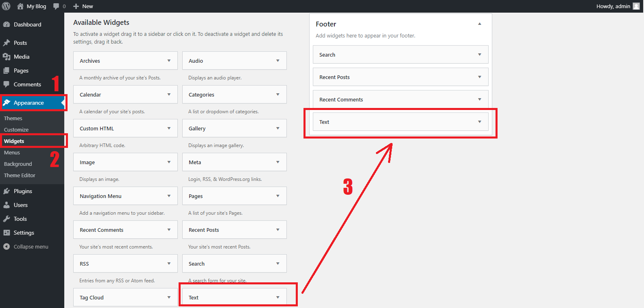This screenshot has width=644, height=308.
Task: Open the Menus submenu item
Action: (12, 152)
